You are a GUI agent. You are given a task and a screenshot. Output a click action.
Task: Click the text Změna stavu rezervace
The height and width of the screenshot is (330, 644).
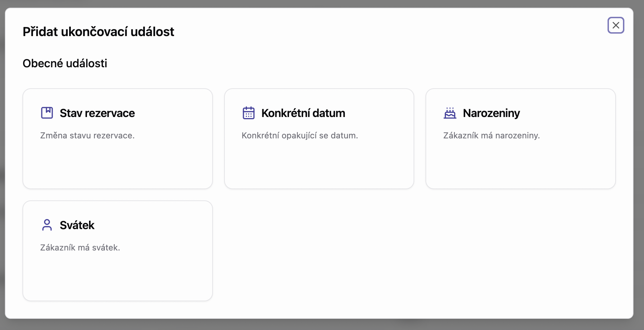tap(87, 136)
